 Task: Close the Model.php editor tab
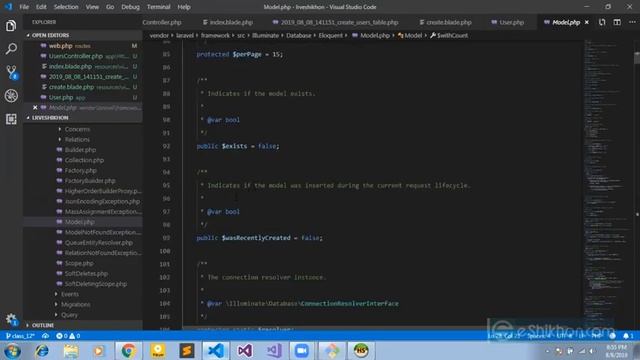click(x=587, y=22)
